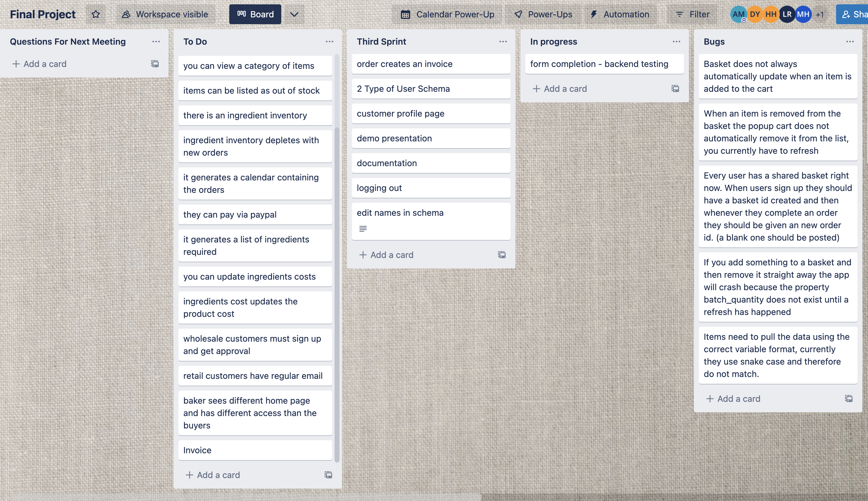Open the demo presentation card
The height and width of the screenshot is (501, 868).
click(431, 138)
